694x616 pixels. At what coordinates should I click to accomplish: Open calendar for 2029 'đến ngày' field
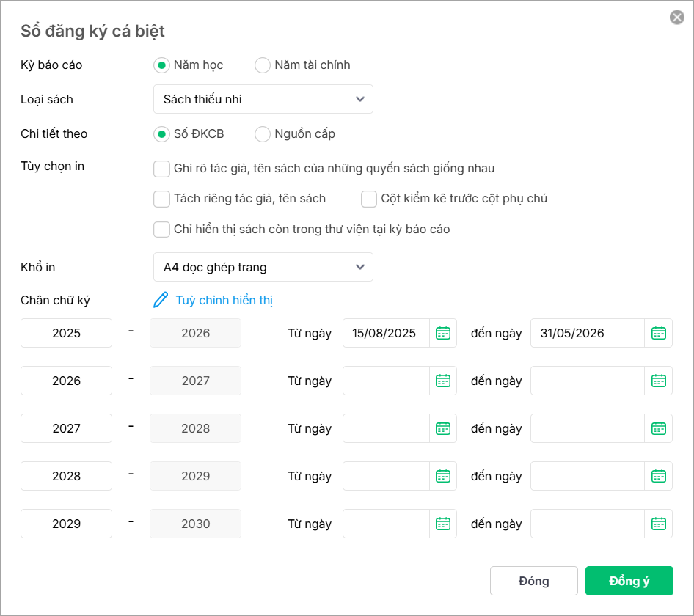pos(659,524)
